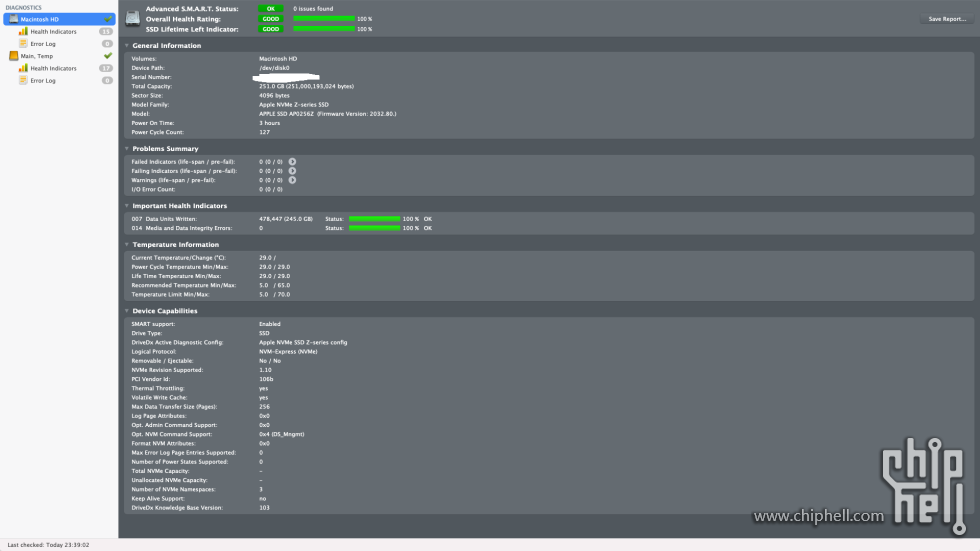Click 'Apple NVMe SSD Z-series config' value
This screenshot has height=551, width=980.
[x=303, y=342]
